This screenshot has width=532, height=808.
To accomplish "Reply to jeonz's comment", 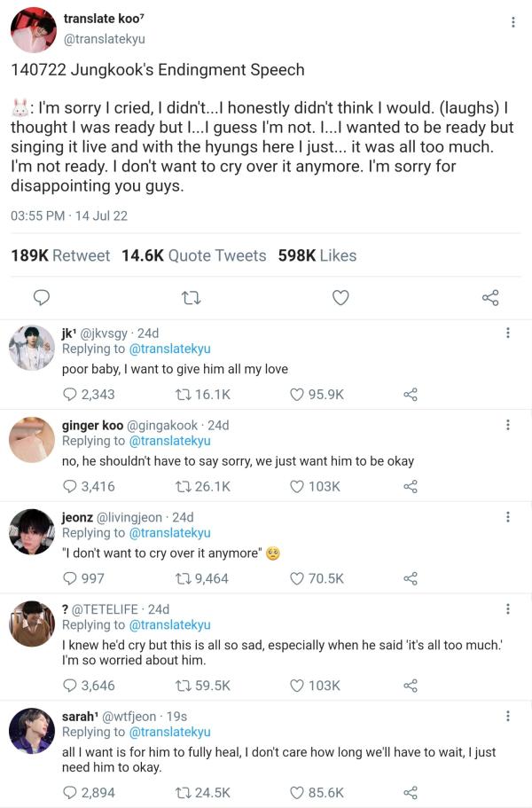I will tap(70, 578).
